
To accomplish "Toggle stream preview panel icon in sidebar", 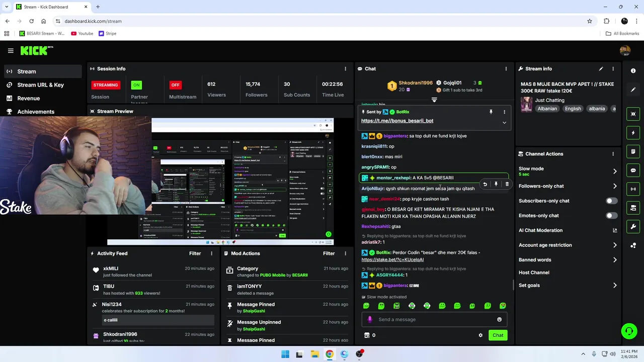I will [x=633, y=114].
